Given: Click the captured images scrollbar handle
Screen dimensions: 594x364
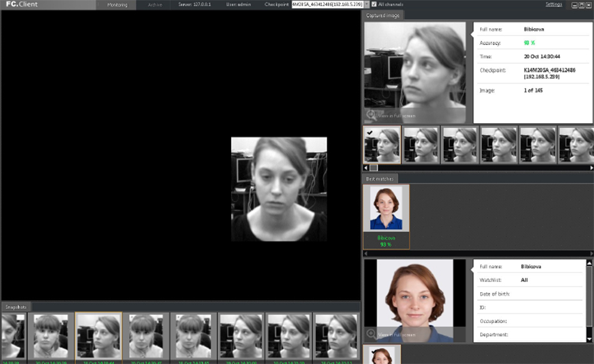Looking at the screenshot, I should pyautogui.click(x=374, y=168).
